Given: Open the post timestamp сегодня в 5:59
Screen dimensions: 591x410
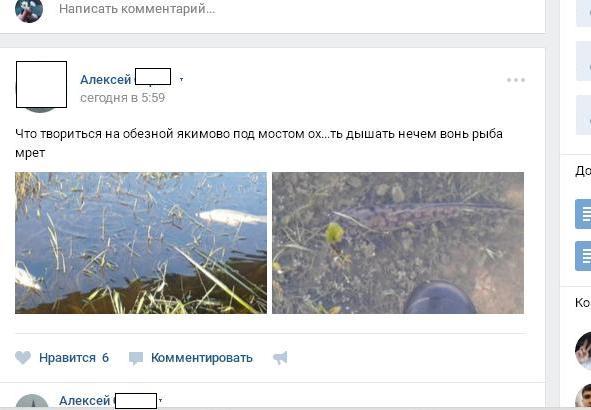Looking at the screenshot, I should pos(122,98).
